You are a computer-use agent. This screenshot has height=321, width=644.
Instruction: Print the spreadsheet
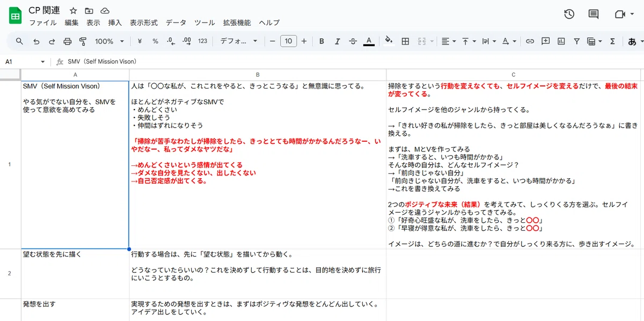point(68,41)
